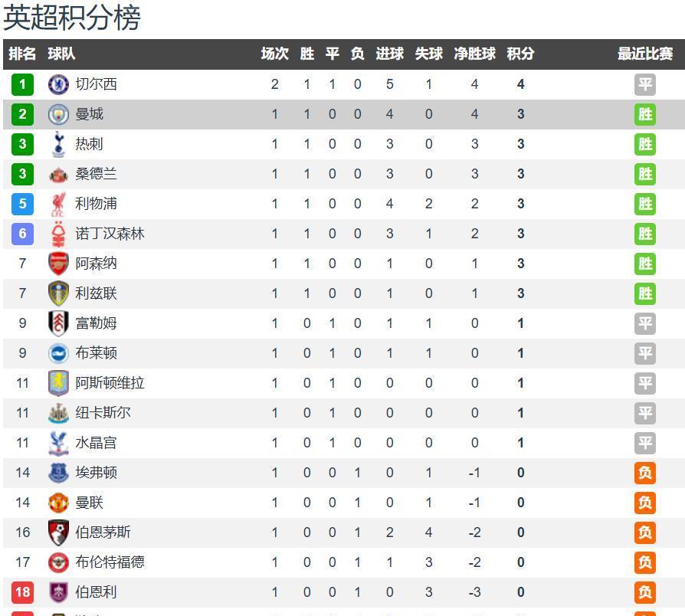The image size is (685, 616).
Task: Click the Brentford crest icon
Action: [x=59, y=562]
